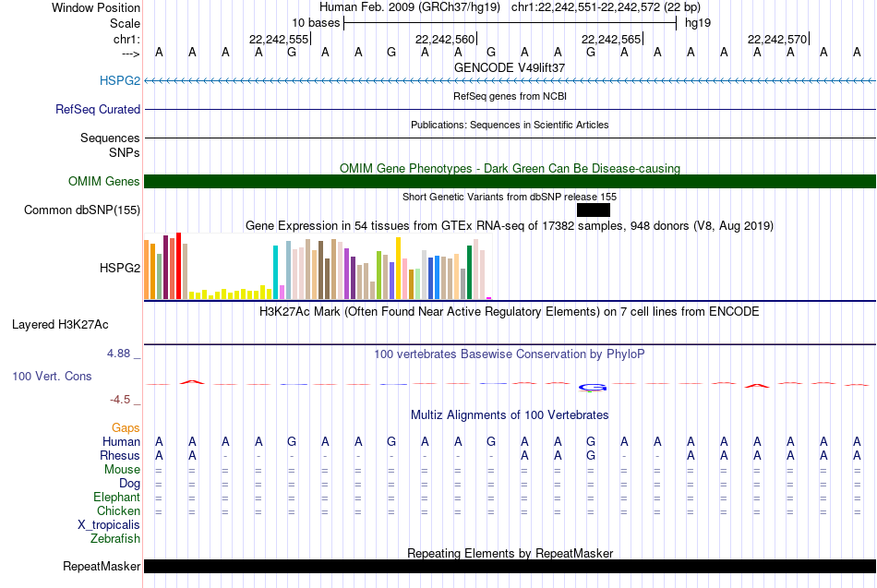Select the Zebrafish alignment row label
877x588 pixels.
(x=115, y=539)
